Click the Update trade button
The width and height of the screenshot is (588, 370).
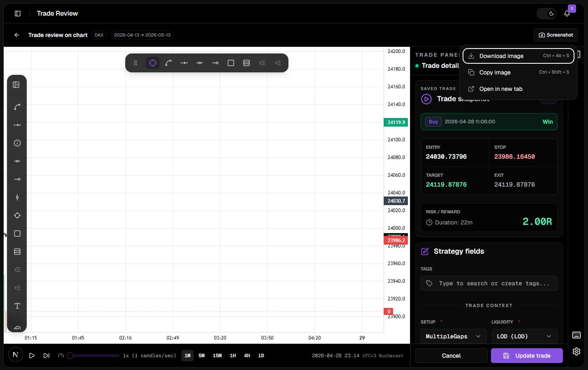(527, 356)
